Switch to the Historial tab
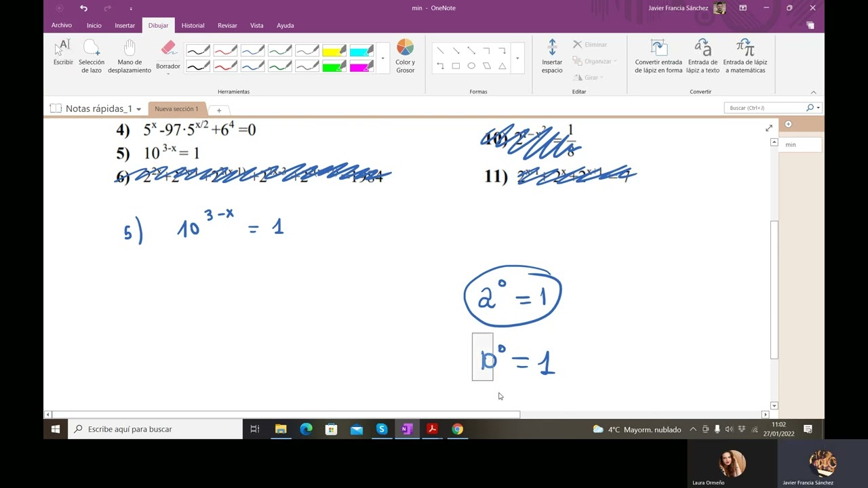Viewport: 868px width, 488px height. pos(193,26)
